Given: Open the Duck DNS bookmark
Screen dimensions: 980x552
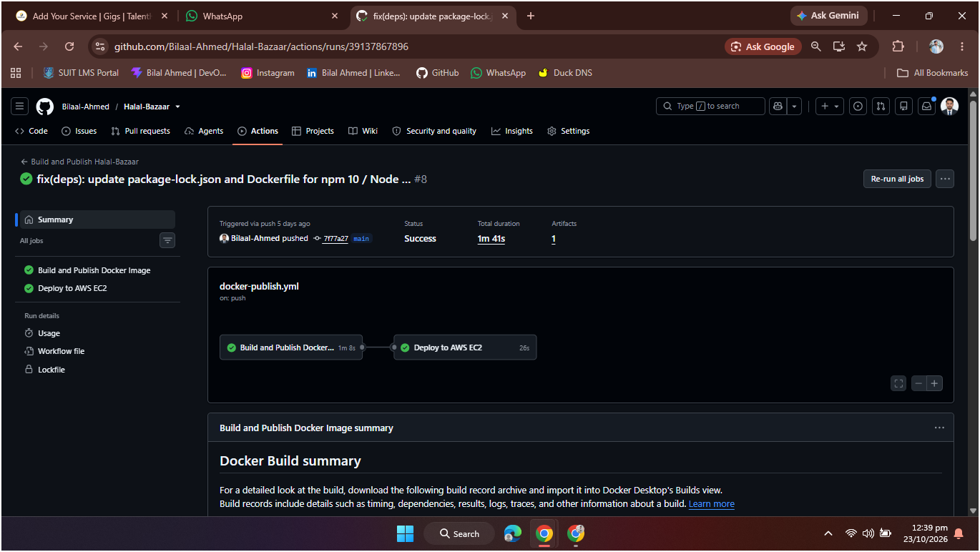Looking at the screenshot, I should (565, 73).
